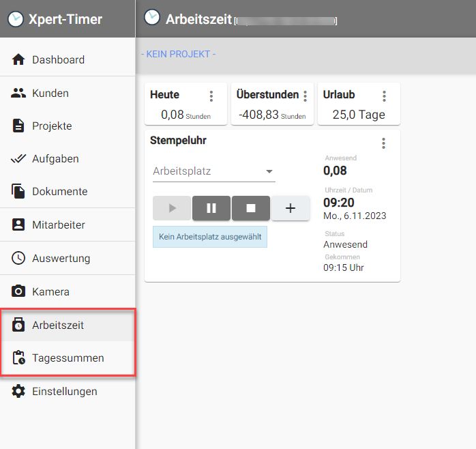Click the plus button in Stempeluhr
The height and width of the screenshot is (449, 476).
point(290,208)
